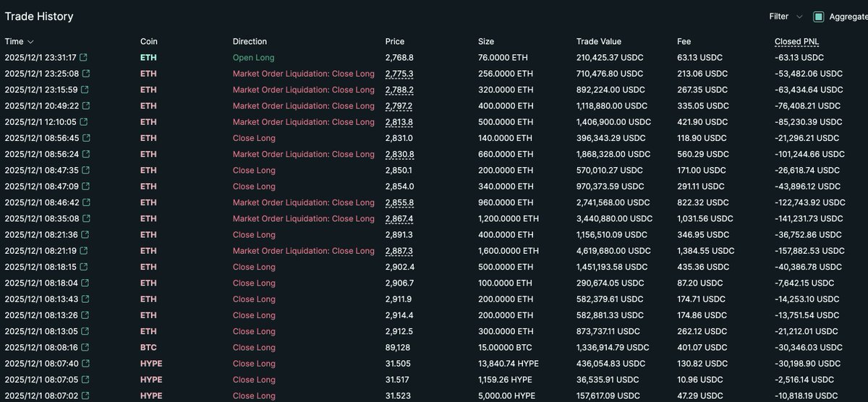Image resolution: width=868 pixels, height=402 pixels.
Task: Select the Coin column header
Action: (148, 42)
